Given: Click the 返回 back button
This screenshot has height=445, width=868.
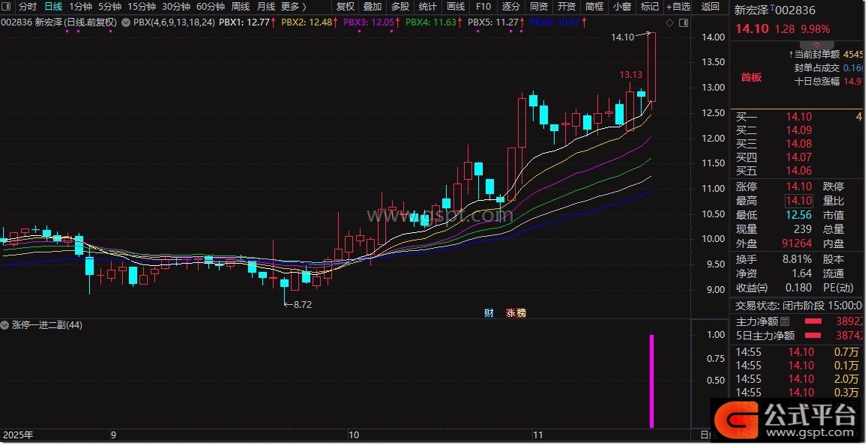Looking at the screenshot, I should click(x=710, y=7).
